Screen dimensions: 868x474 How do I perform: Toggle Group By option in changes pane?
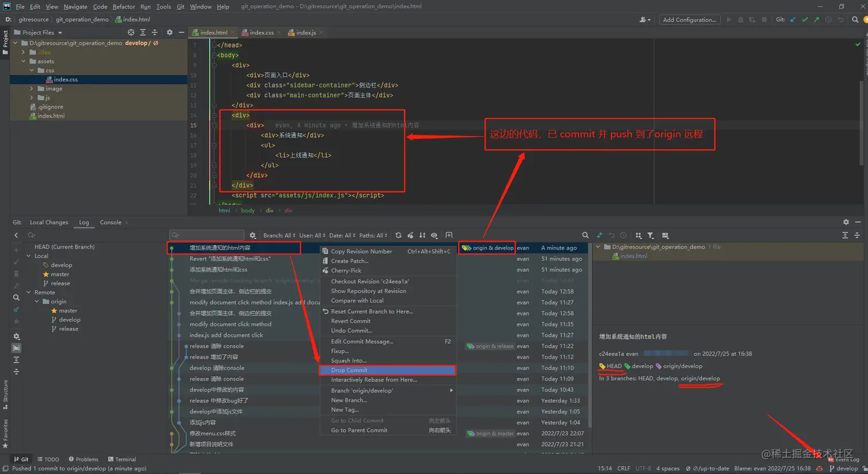(x=638, y=235)
